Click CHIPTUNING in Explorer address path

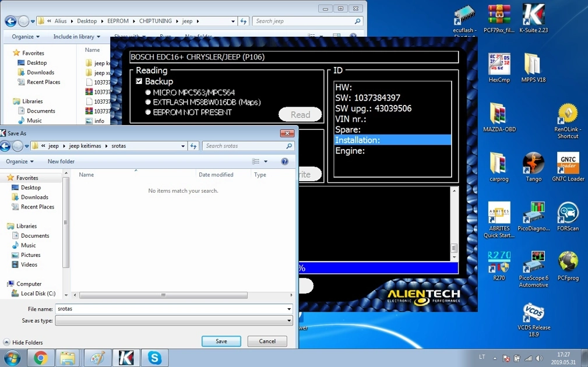coord(155,21)
